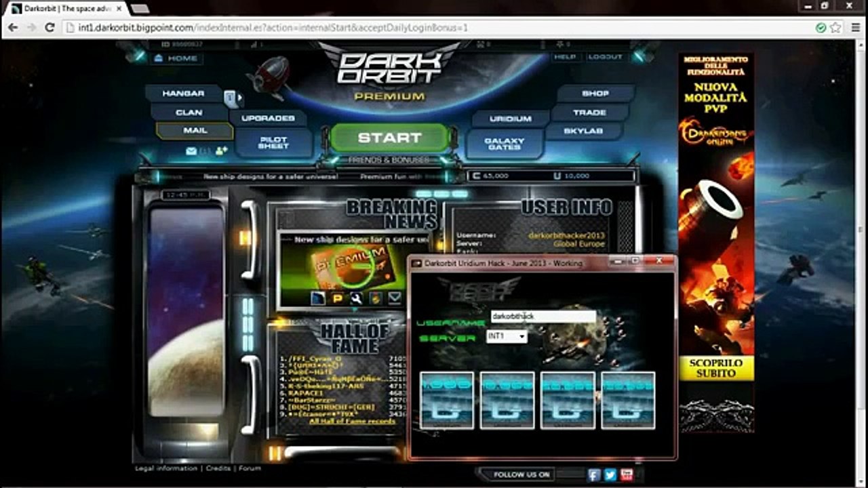This screenshot has width=868, height=488.
Task: Click the username field in Uridium Hack window
Action: 543,317
